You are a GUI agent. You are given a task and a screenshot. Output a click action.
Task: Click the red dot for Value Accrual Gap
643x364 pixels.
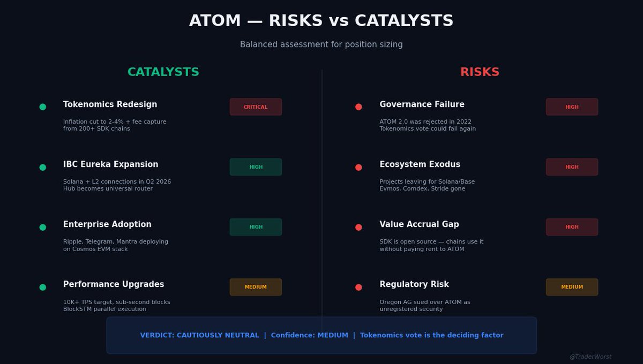pos(358,227)
